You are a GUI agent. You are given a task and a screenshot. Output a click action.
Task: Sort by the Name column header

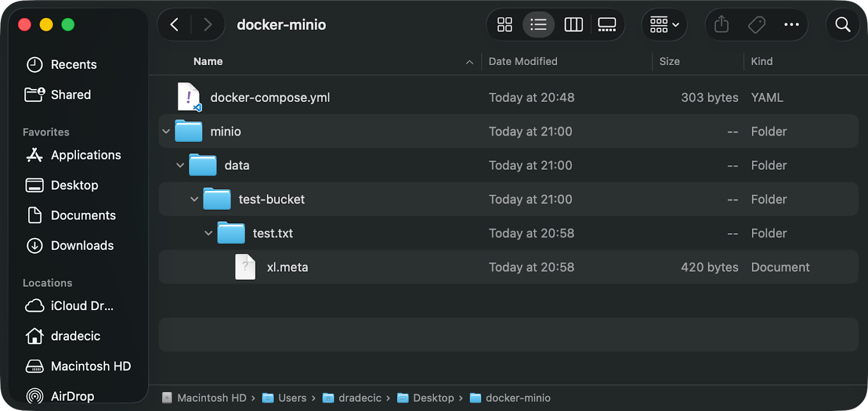click(x=208, y=61)
